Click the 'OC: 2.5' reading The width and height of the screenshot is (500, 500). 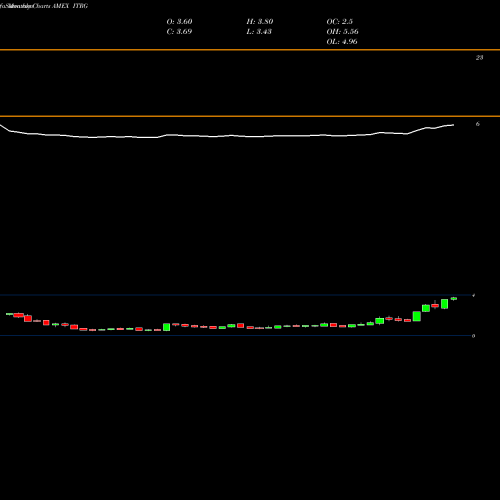coord(340,22)
